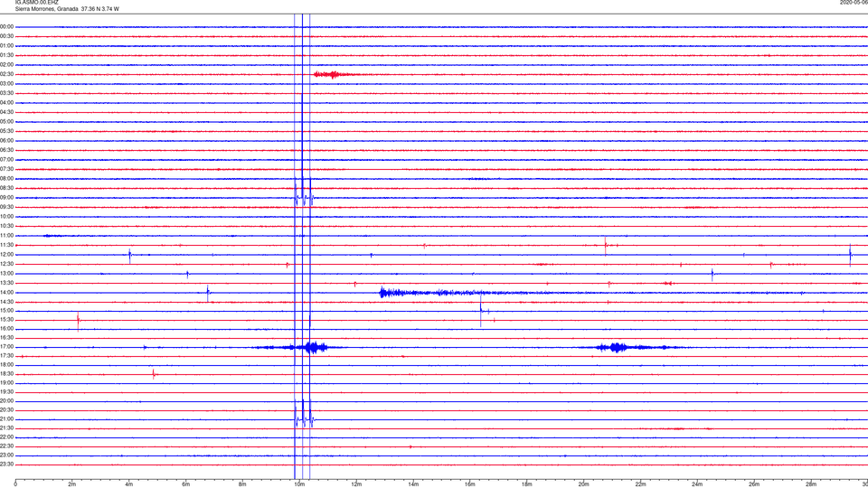Select the 22:30 trace time label

pos(6,446)
